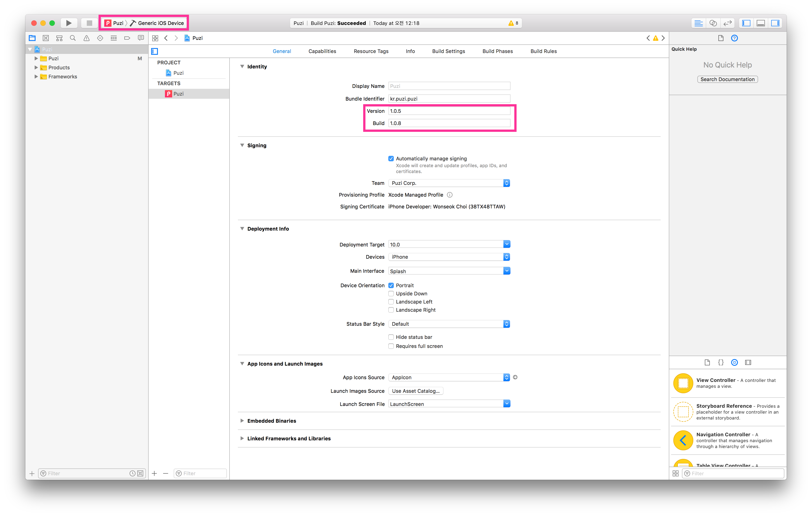The image size is (812, 516).
Task: Switch to the Resource Tags tab
Action: coord(371,51)
